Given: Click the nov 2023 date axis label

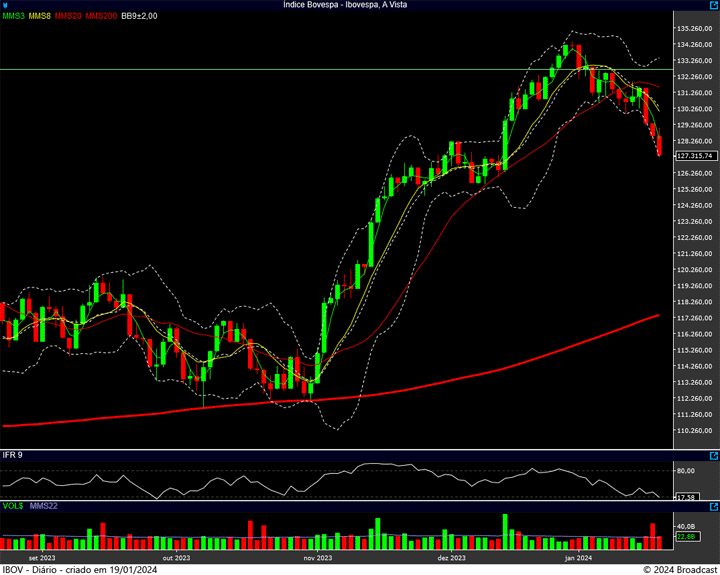Looking at the screenshot, I should (317, 557).
